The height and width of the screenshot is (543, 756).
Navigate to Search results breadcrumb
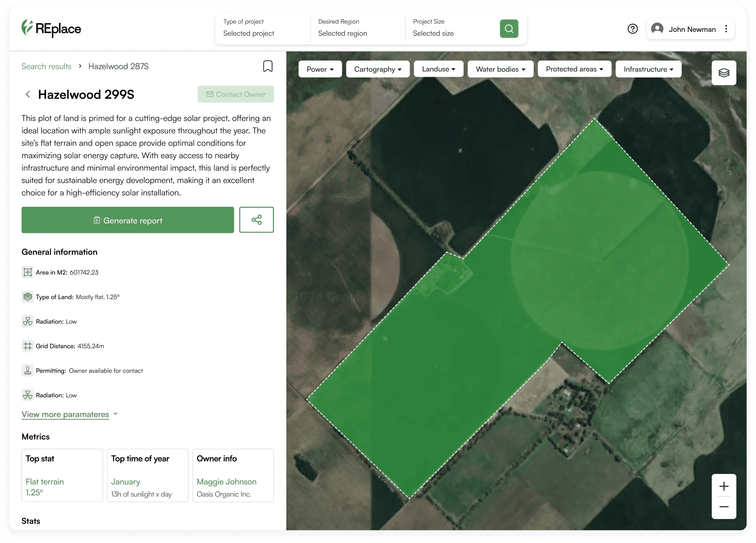tap(46, 66)
